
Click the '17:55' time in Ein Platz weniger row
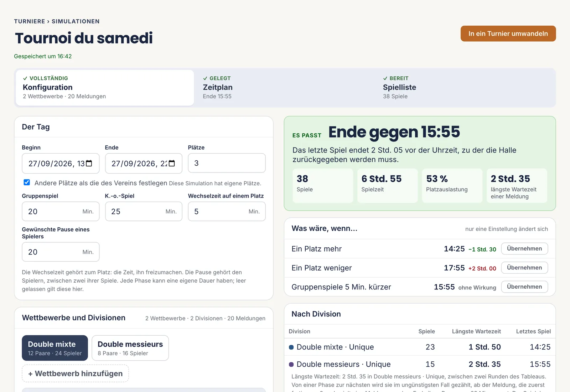click(454, 268)
